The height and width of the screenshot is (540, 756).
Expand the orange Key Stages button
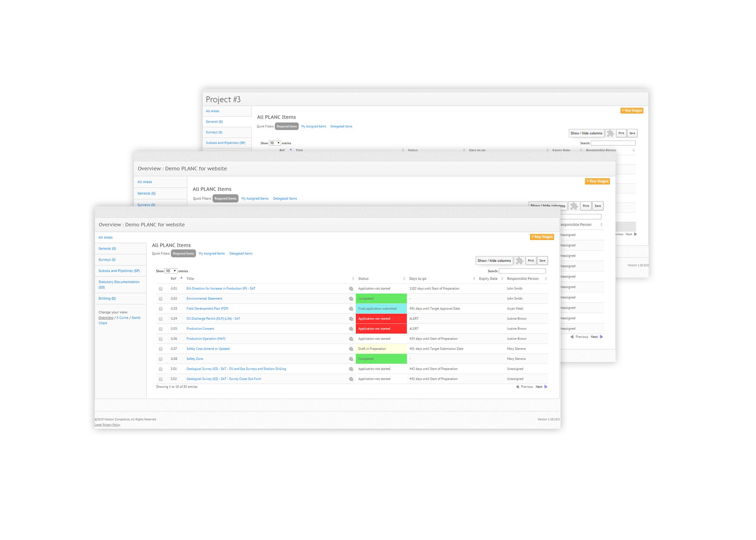pyautogui.click(x=542, y=237)
